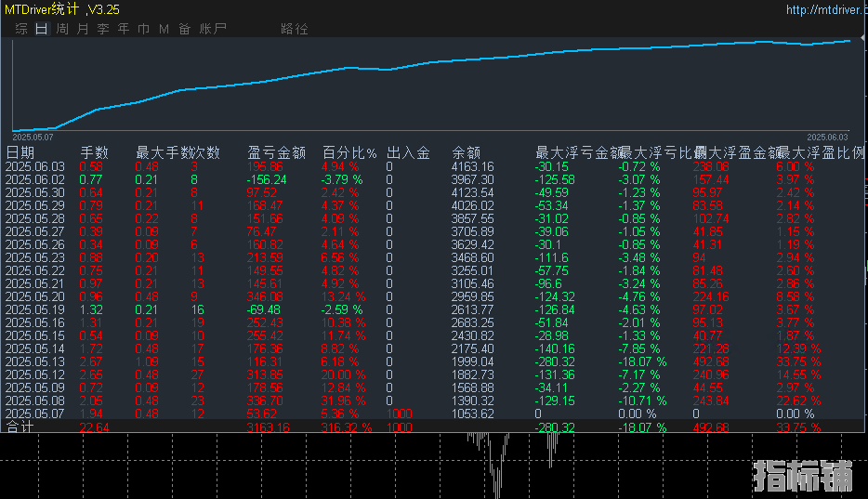This screenshot has width=868, height=499.
Task: Select the 2025.05.28 row date
Action: (35, 218)
